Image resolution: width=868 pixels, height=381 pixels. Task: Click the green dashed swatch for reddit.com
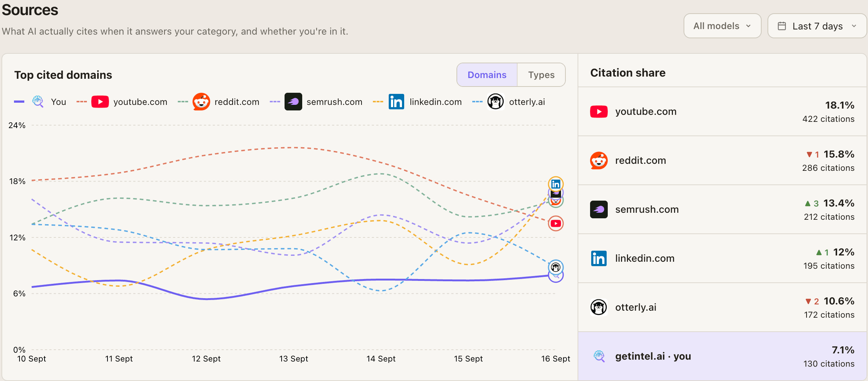pyautogui.click(x=183, y=102)
